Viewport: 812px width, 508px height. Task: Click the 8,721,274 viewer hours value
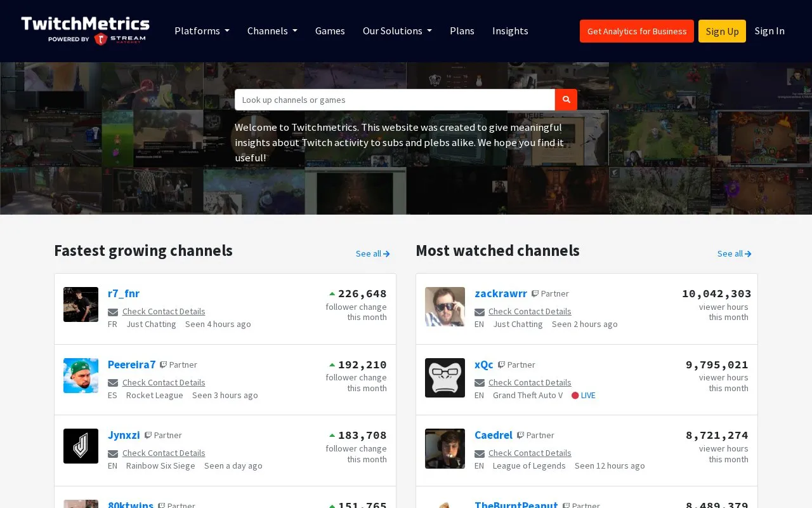click(717, 435)
